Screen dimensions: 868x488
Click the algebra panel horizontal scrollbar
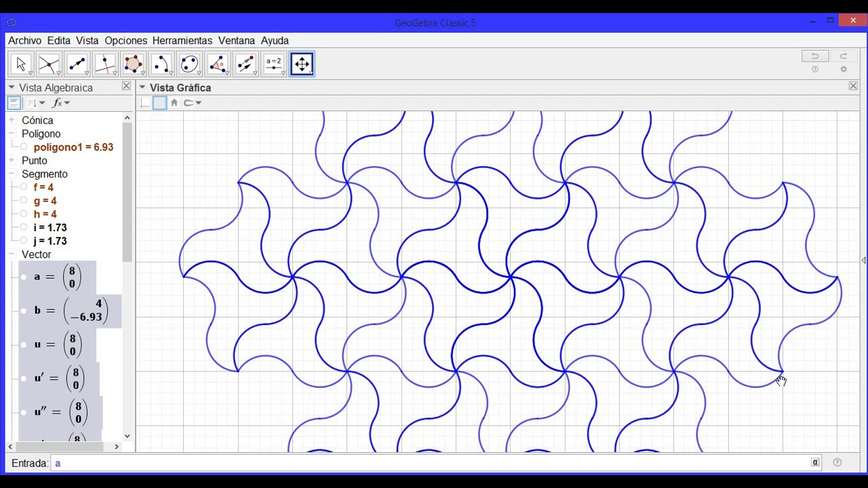click(x=60, y=446)
